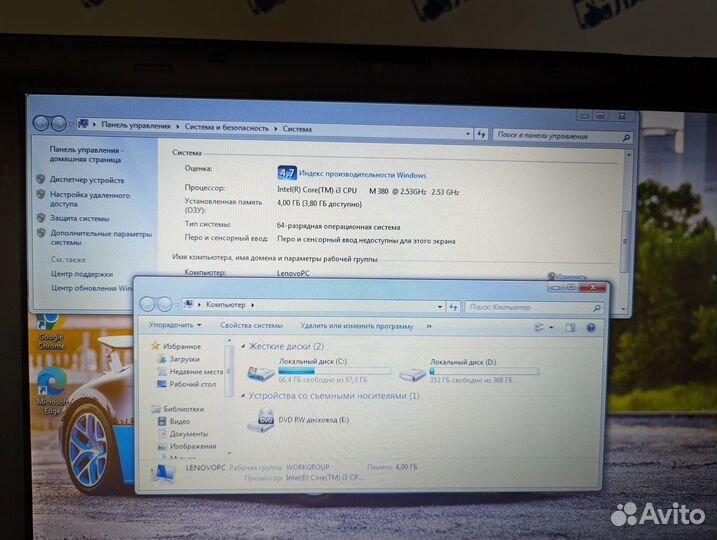717x540 pixels.
Task: Expand toolbar overflow chevron
Action: click(x=429, y=326)
